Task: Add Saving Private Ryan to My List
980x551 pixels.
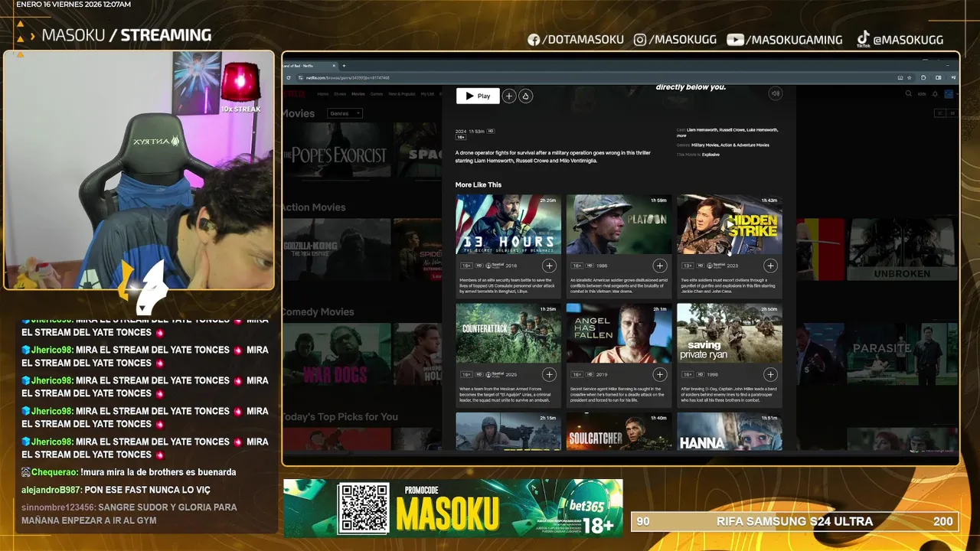Action: click(770, 374)
